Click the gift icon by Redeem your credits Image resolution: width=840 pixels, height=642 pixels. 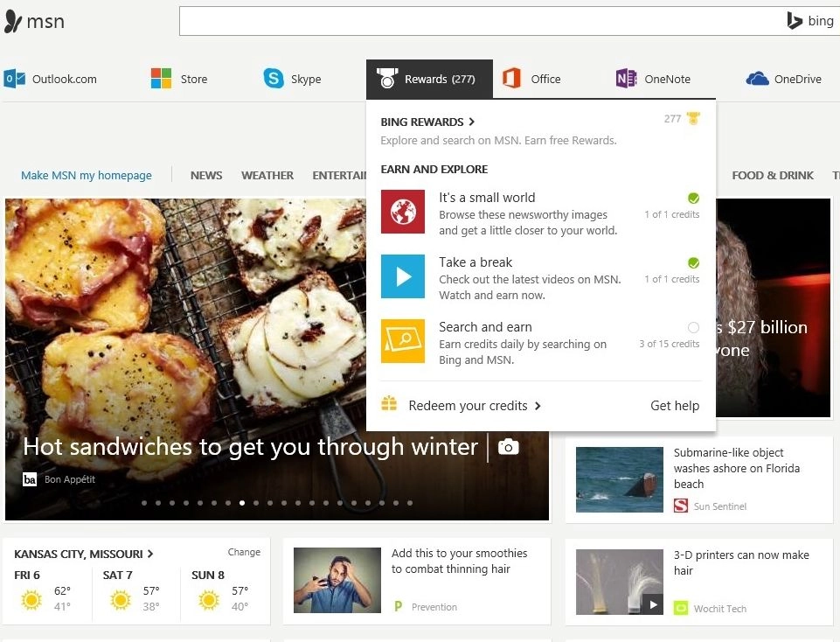coord(389,403)
